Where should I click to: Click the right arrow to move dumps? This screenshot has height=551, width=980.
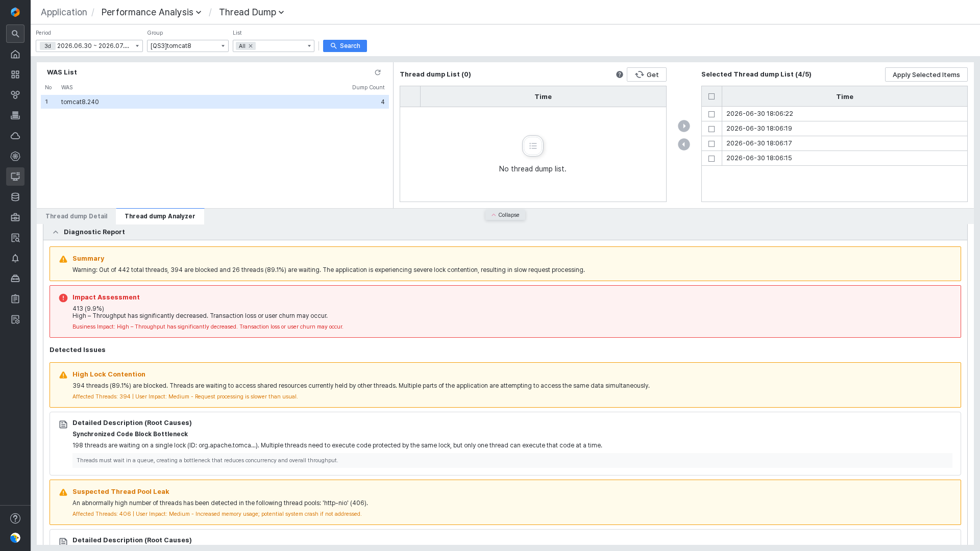click(x=684, y=126)
